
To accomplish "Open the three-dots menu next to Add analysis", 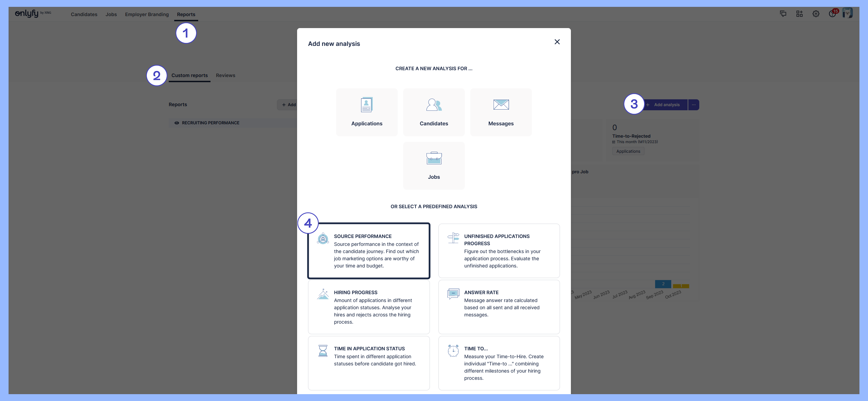I will (693, 105).
